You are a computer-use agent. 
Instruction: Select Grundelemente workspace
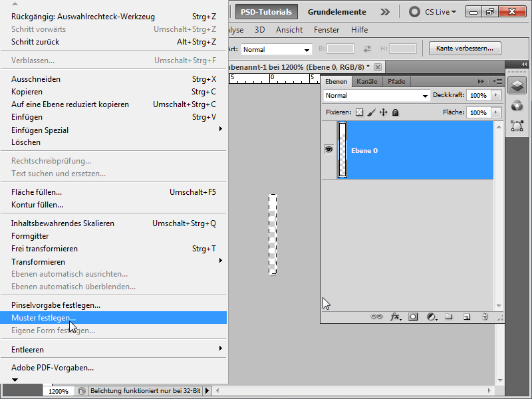coord(337,12)
